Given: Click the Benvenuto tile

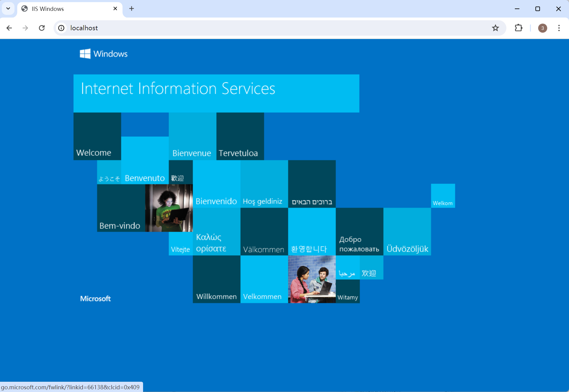Looking at the screenshot, I should click(x=145, y=160).
